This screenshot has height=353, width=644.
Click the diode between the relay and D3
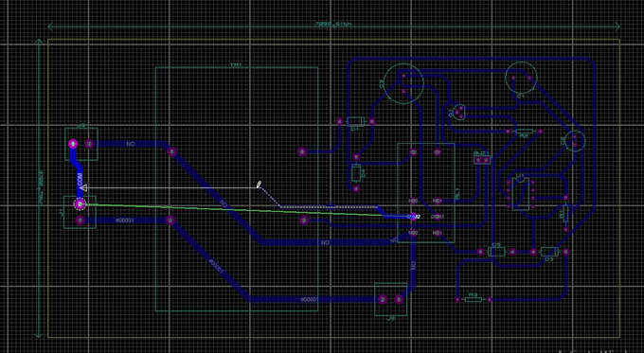pos(496,252)
